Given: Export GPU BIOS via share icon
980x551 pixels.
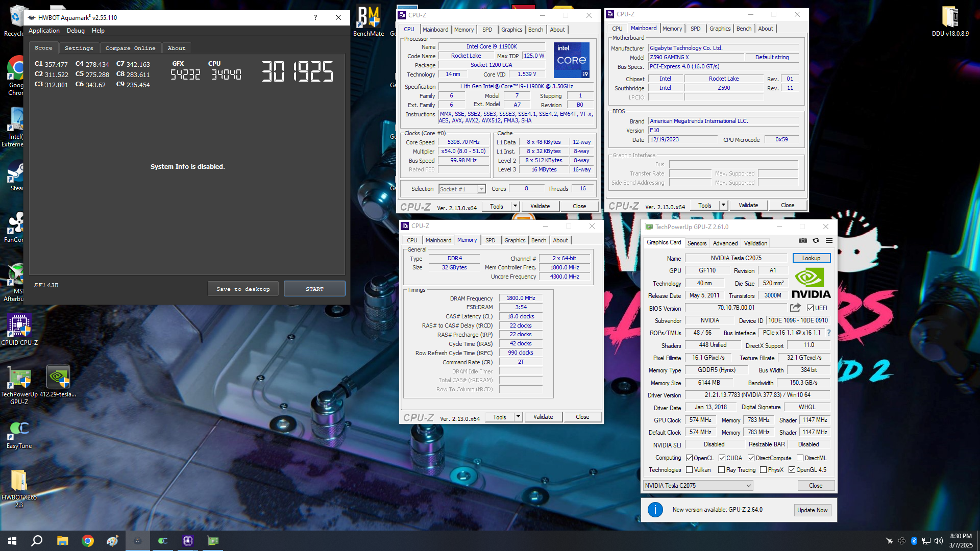Looking at the screenshot, I should (x=795, y=308).
